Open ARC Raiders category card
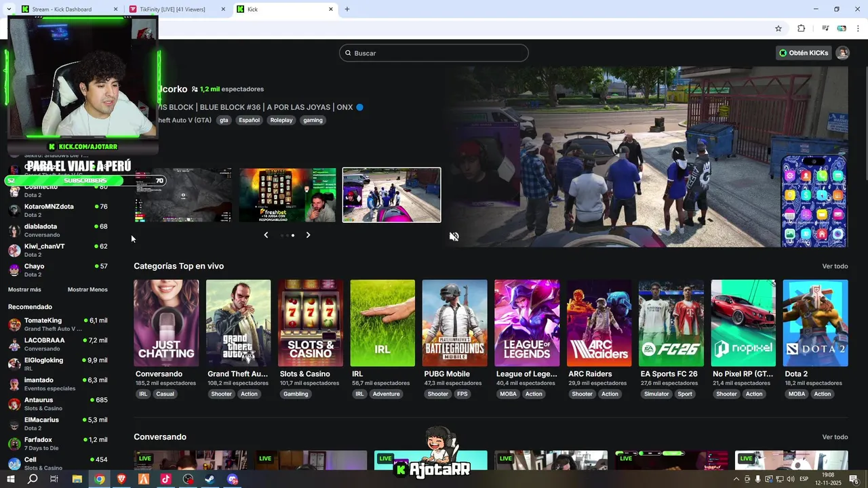Screen dimensions: 868x488 tap(599, 323)
